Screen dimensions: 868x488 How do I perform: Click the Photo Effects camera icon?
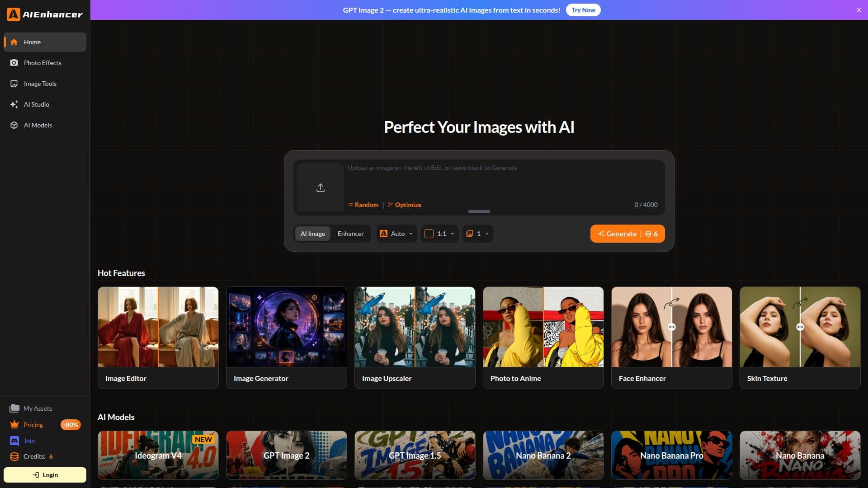point(14,63)
